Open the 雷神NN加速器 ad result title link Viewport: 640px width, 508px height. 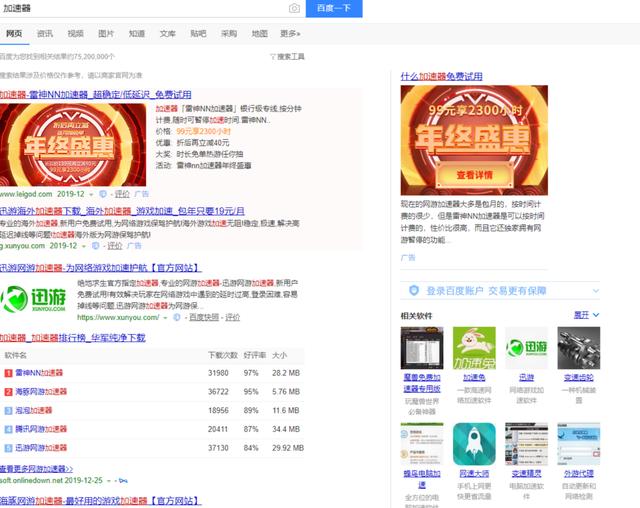tap(96, 95)
